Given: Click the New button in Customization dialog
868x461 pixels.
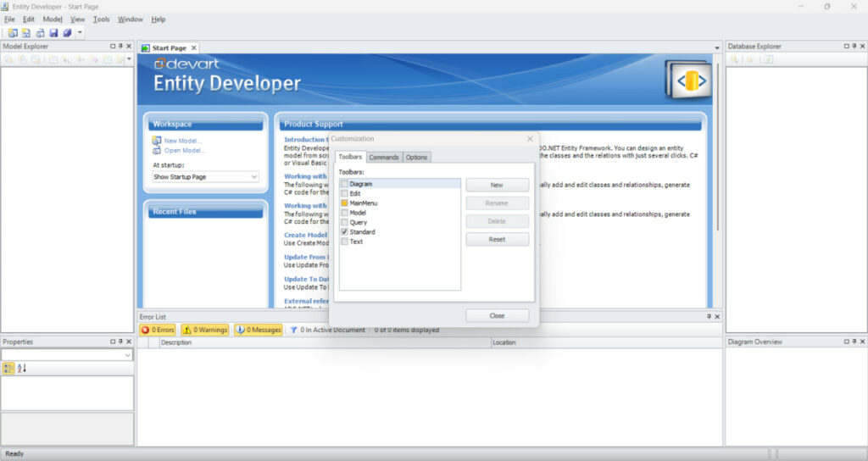Looking at the screenshot, I should tap(497, 185).
